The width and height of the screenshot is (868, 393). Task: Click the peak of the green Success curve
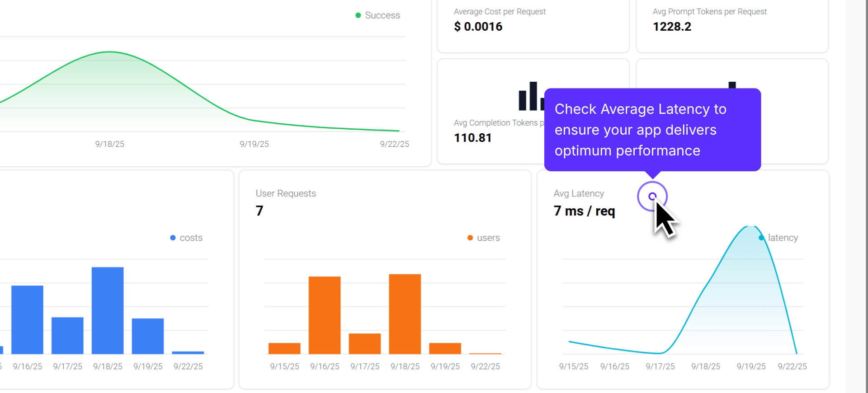109,52
